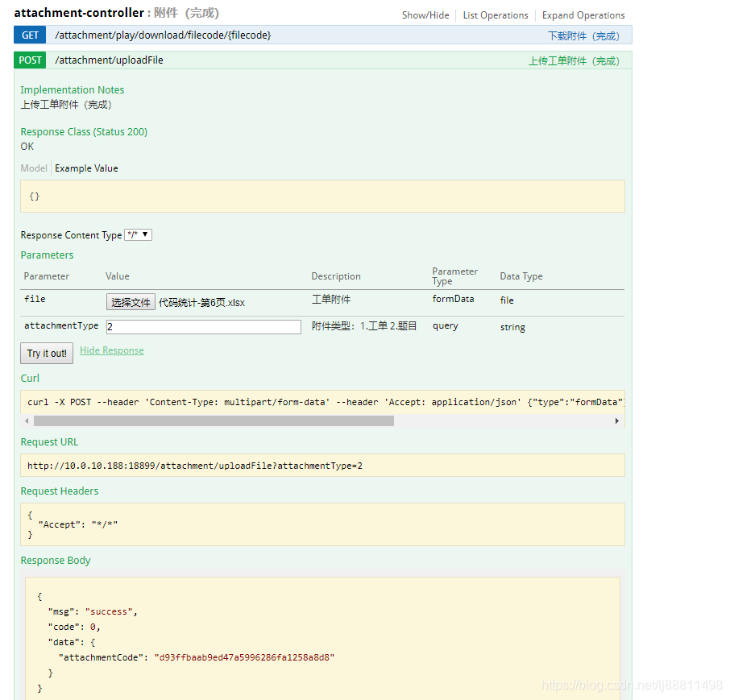Click Hide Response to collapse results
Viewport: 730px width, 700px height.
click(x=111, y=350)
